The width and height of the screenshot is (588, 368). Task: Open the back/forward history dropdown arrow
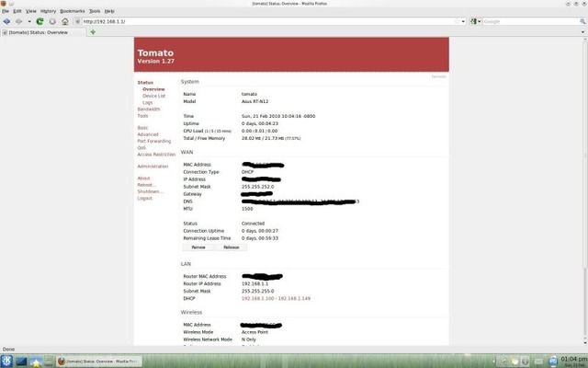tap(29, 21)
